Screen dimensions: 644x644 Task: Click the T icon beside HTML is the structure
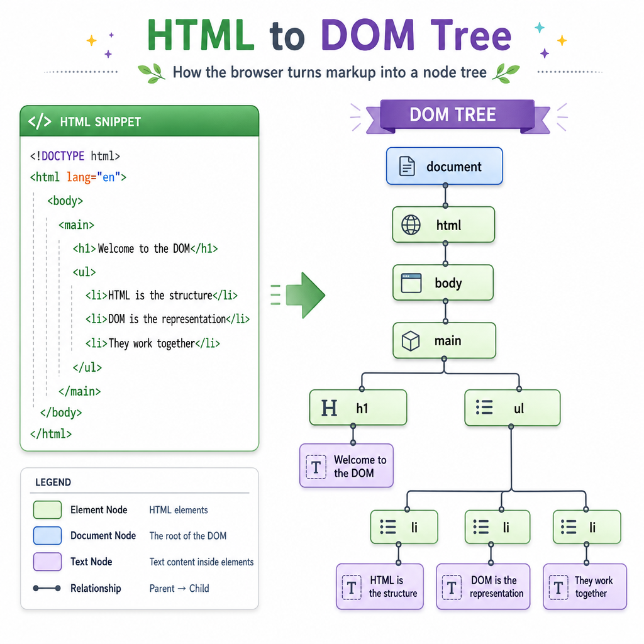(352, 587)
